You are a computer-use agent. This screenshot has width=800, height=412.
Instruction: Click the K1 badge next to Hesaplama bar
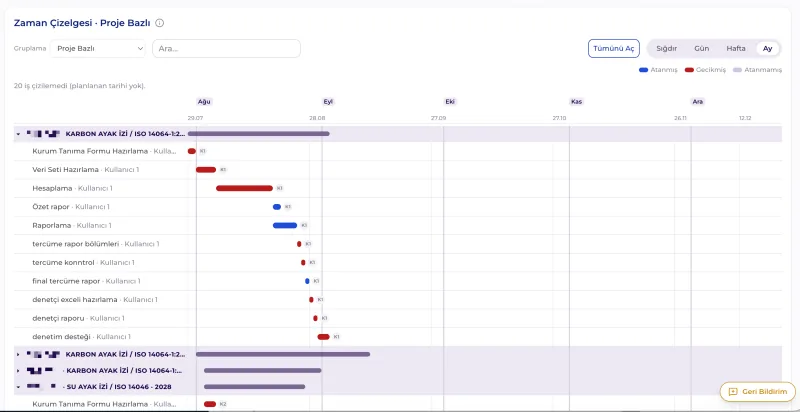tap(280, 188)
